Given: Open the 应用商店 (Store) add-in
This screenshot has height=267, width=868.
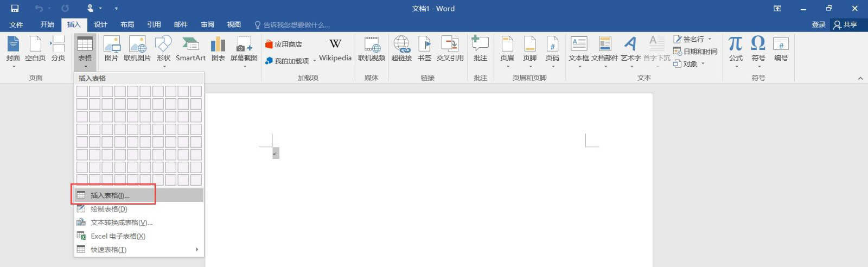Looking at the screenshot, I should [283, 44].
